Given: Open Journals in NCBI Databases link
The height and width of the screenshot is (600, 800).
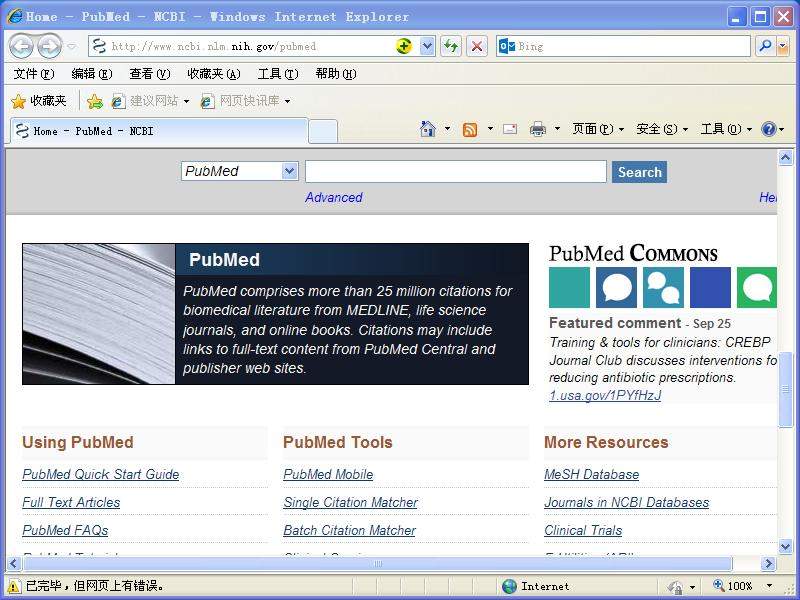Looking at the screenshot, I should pyautogui.click(x=627, y=503).
